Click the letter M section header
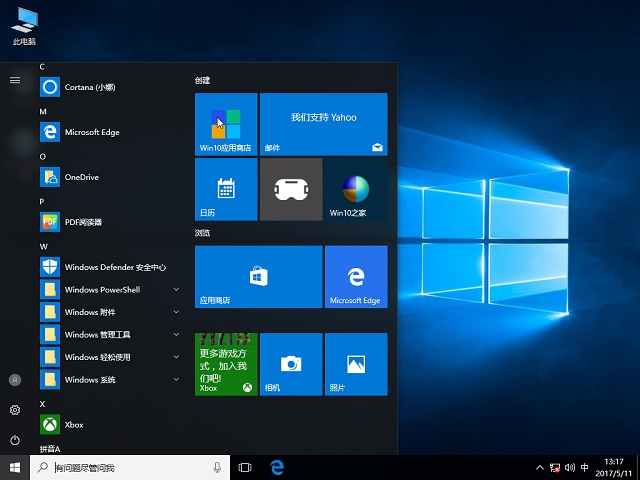The height and width of the screenshot is (480, 640). (43, 111)
